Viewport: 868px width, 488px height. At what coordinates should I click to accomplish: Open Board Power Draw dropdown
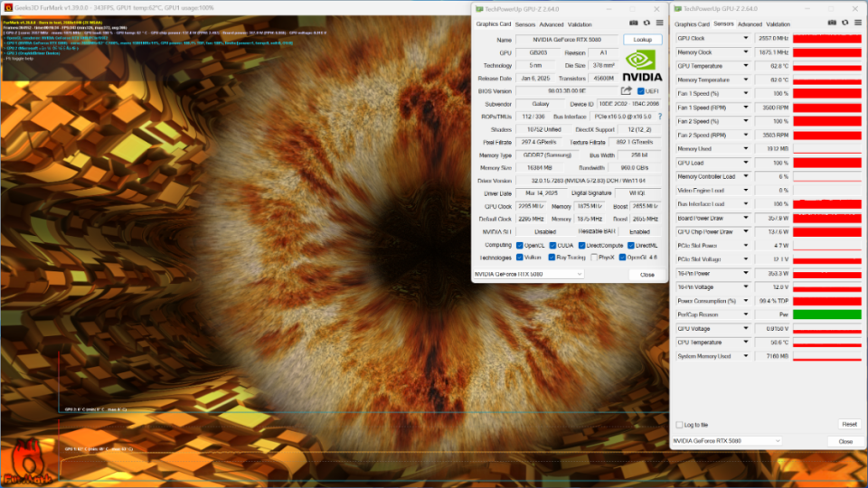tap(746, 218)
